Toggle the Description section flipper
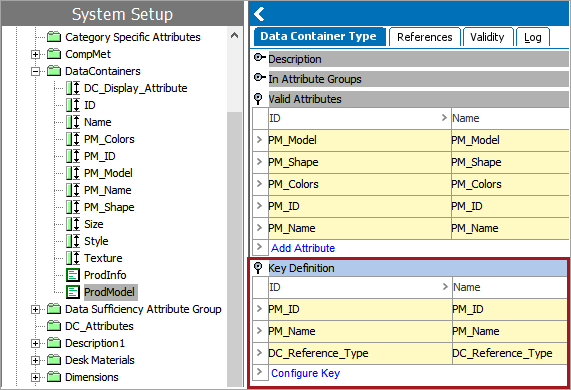 coord(259,58)
